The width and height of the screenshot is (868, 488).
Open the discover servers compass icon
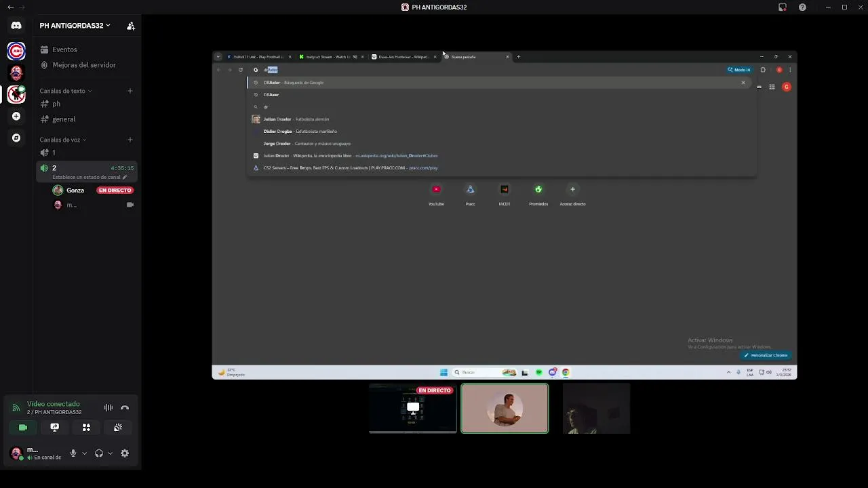[x=16, y=138]
